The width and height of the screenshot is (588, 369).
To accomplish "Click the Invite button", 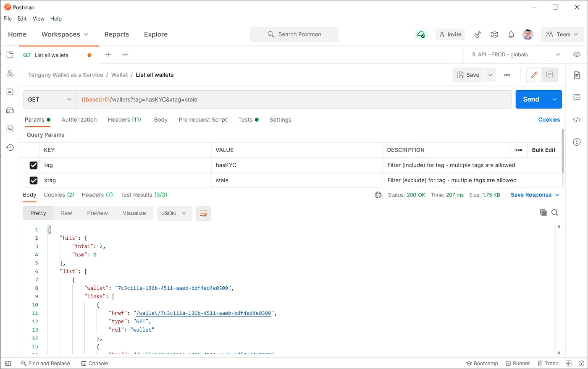I will coord(450,34).
